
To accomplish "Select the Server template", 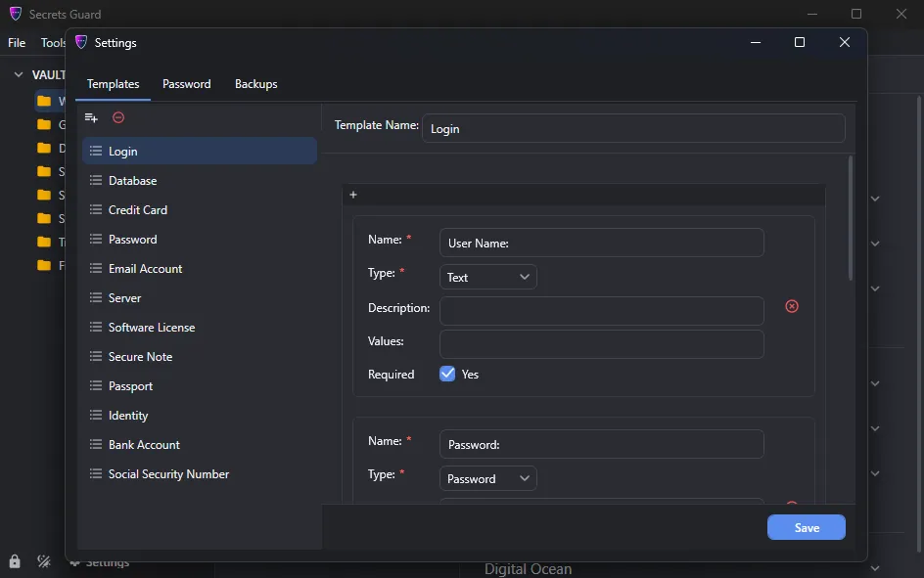I will point(199,298).
